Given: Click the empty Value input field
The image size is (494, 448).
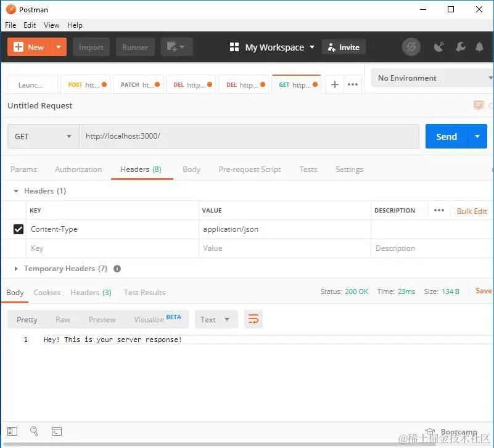Looking at the screenshot, I should [285, 248].
